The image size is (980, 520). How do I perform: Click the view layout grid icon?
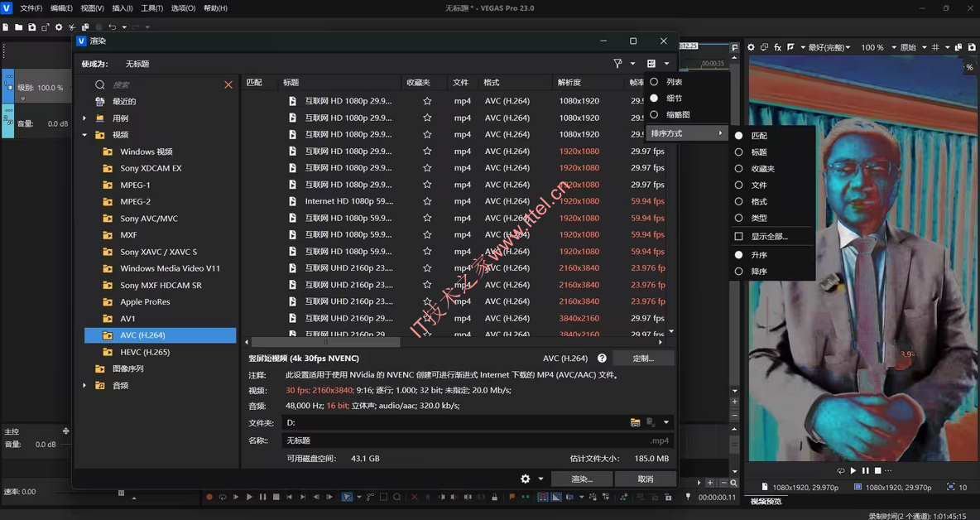click(651, 64)
